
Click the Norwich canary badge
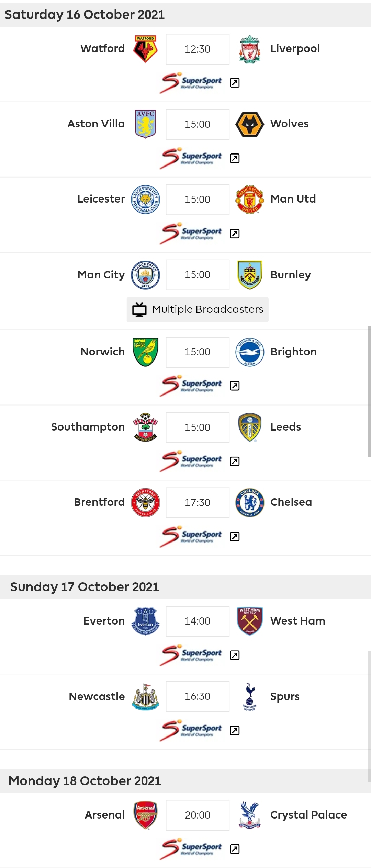(145, 352)
